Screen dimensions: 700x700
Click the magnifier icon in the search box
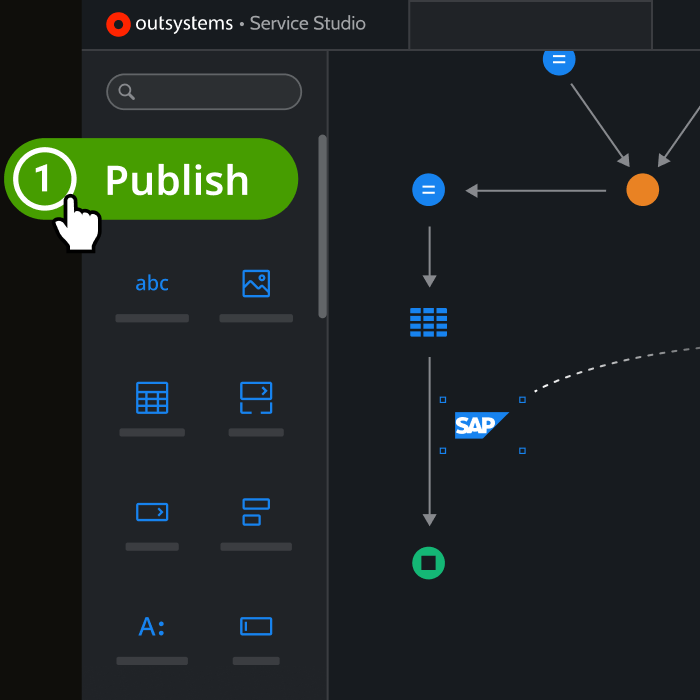(x=126, y=92)
